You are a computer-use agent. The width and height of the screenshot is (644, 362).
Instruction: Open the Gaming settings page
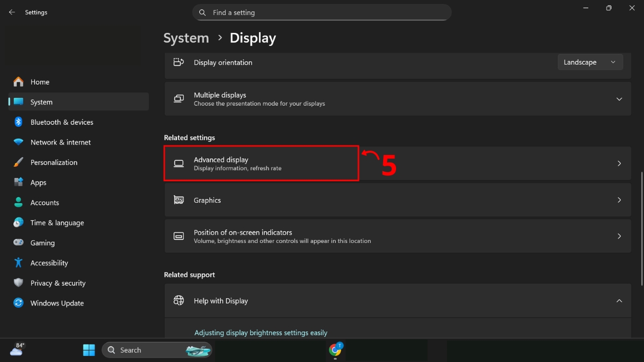point(78,243)
